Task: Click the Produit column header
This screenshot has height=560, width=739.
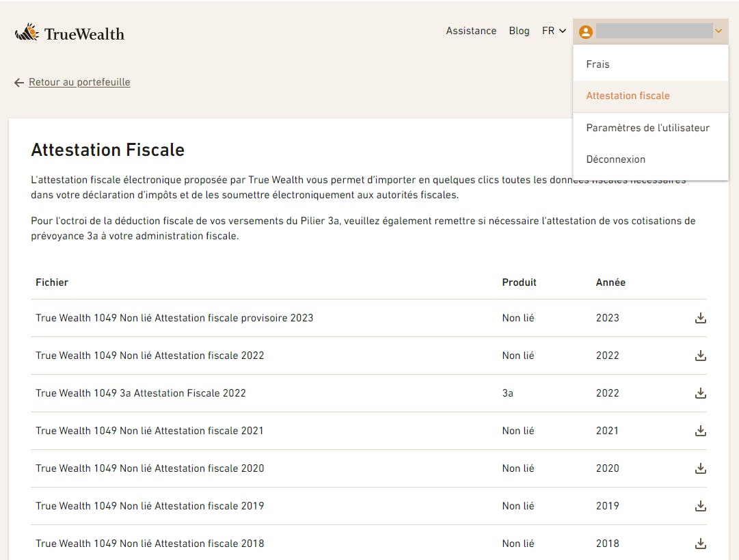Action: click(519, 282)
